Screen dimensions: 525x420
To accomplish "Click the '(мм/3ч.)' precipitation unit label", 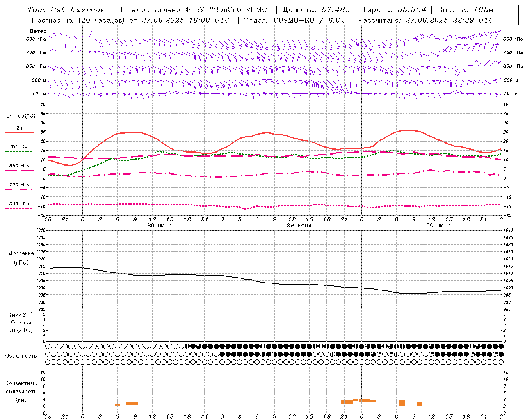I will 21,315.
